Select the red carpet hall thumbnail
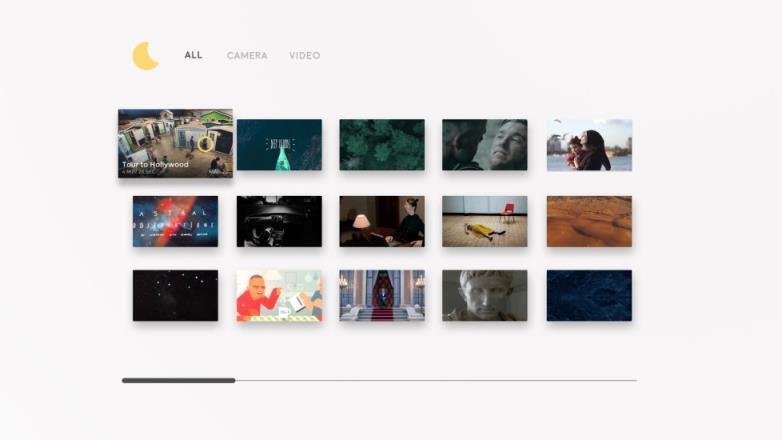This screenshot has width=782, height=440. 382,295
